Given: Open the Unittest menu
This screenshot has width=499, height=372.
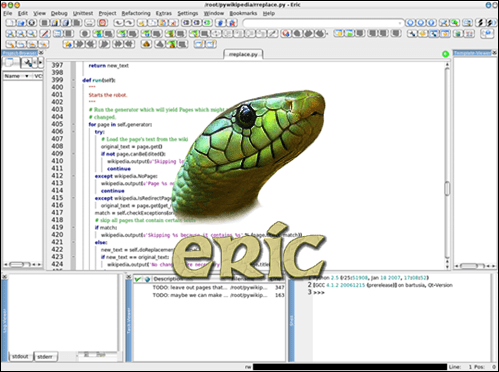Looking at the screenshot, I should click(x=83, y=13).
